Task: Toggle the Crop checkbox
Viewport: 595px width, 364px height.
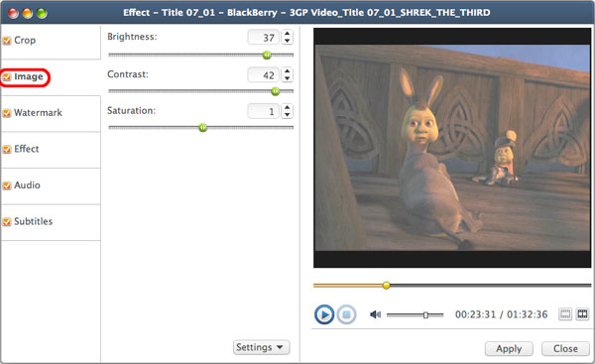Action: [7, 41]
